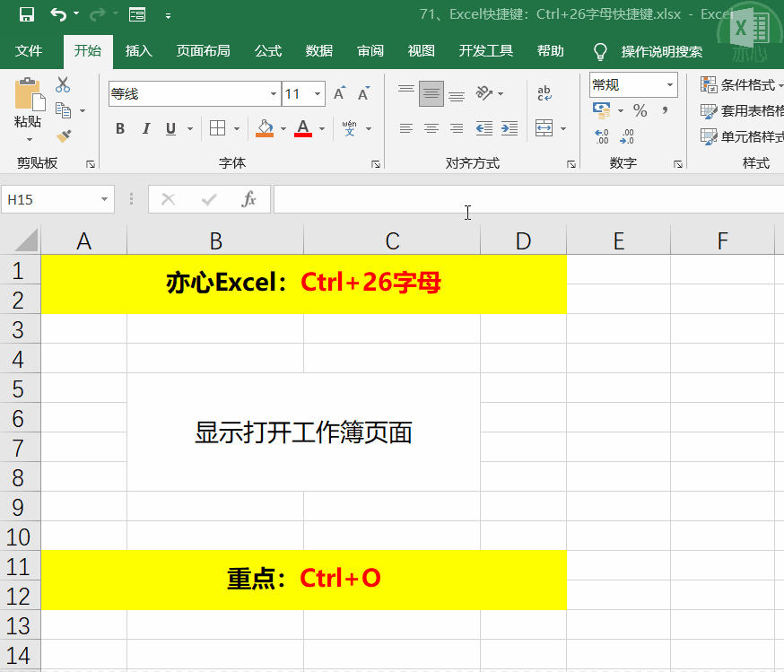The height and width of the screenshot is (672, 784).
Task: Apply the red font color A
Action: click(303, 128)
